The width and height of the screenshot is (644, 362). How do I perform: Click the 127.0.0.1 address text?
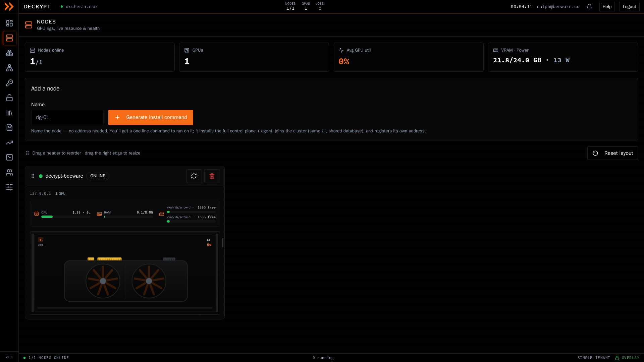coord(40,194)
